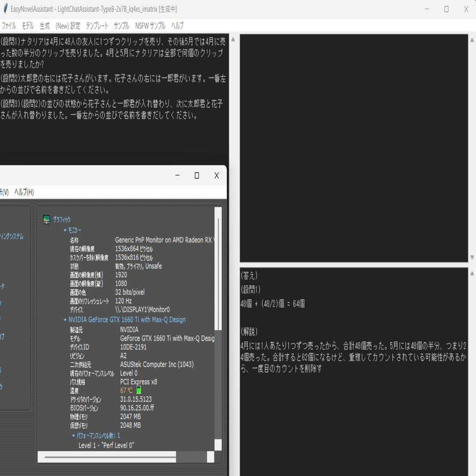
Task: Close the EasyNovelAssistant window
Action: (466, 9)
